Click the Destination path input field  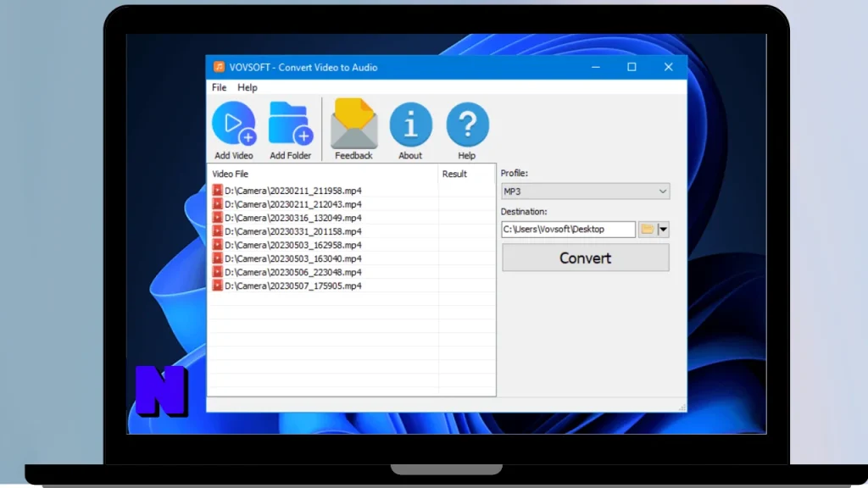click(568, 229)
